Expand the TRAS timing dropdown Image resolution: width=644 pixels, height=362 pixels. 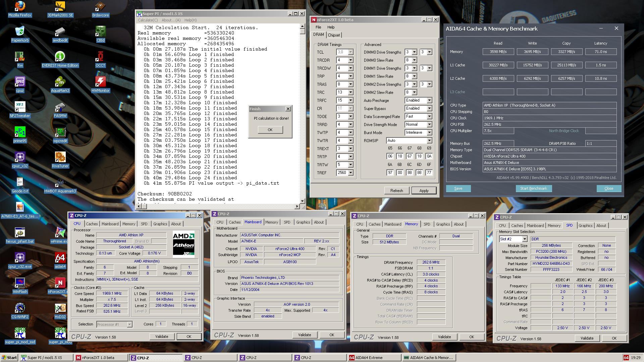(351, 84)
